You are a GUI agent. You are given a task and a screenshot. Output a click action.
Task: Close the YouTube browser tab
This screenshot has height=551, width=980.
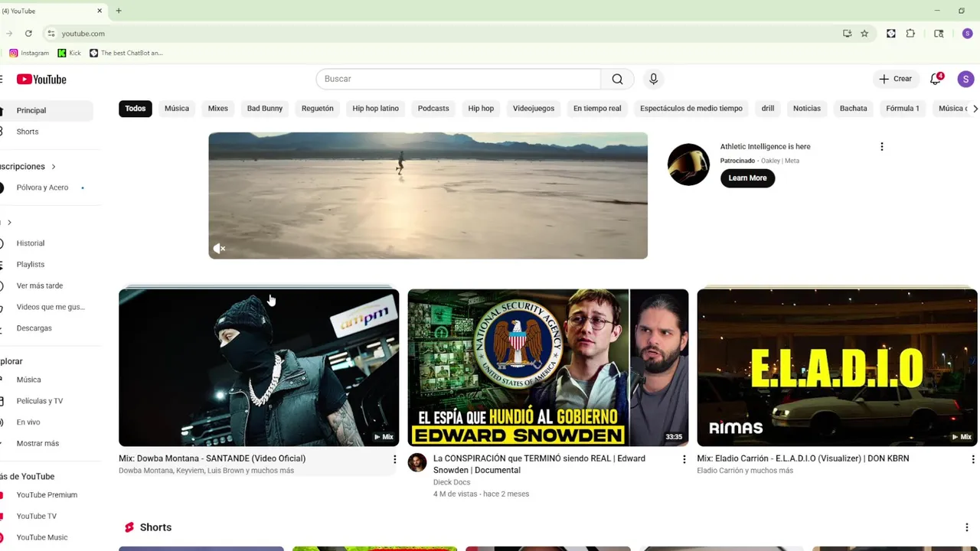point(100,11)
